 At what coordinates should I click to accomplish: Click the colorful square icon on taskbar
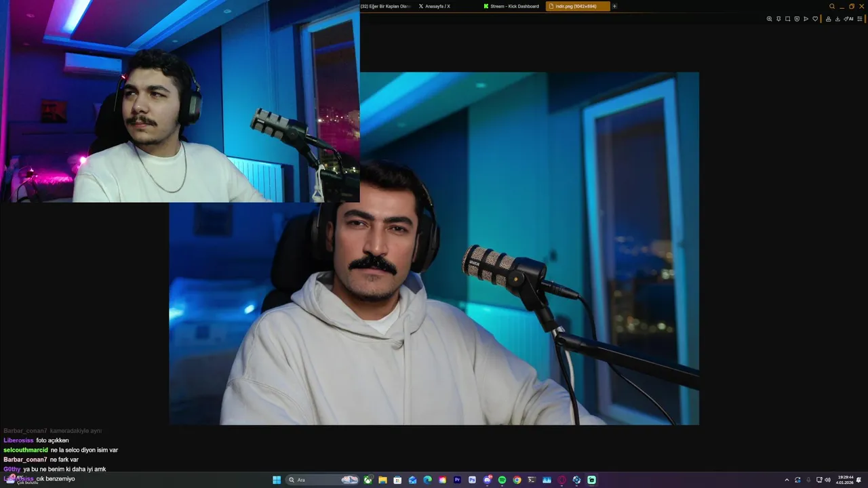coord(442,480)
